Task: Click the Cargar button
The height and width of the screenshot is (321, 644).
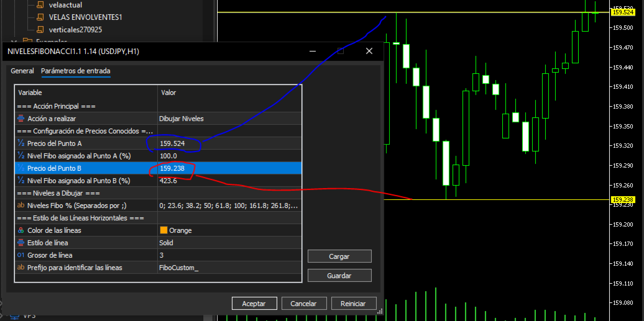Action: tap(339, 256)
